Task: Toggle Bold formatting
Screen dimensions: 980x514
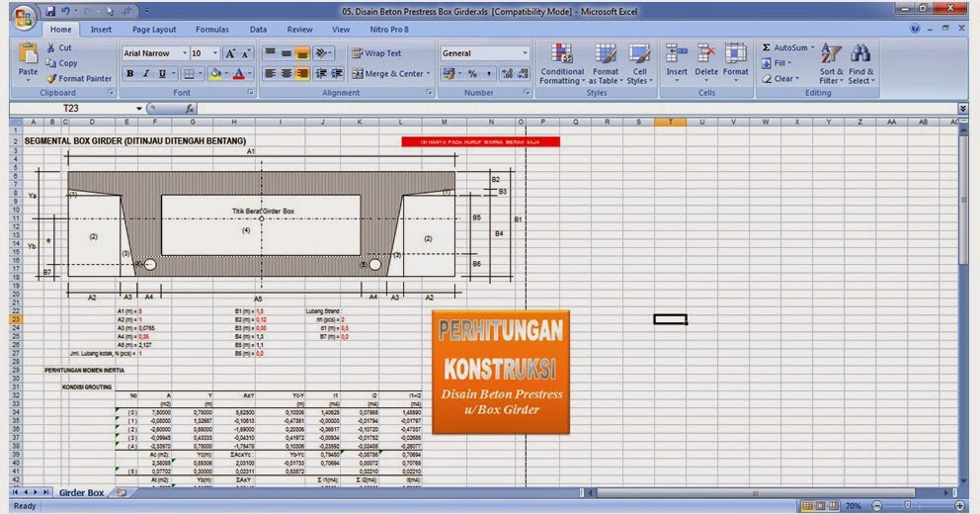Action: coord(130,74)
